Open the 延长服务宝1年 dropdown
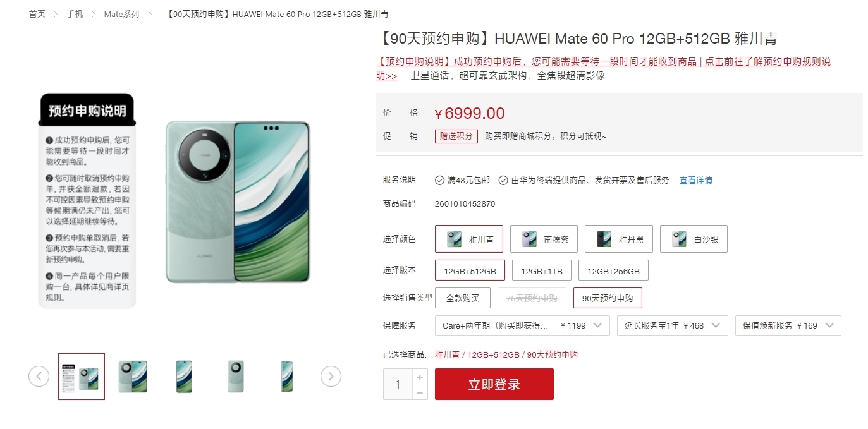Screen dimensions: 868x429 673,325
